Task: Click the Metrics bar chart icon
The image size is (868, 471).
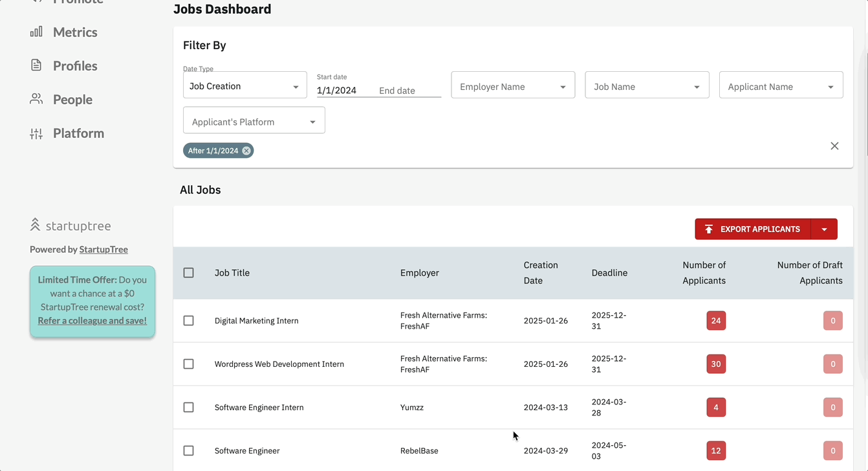Action: (x=36, y=32)
